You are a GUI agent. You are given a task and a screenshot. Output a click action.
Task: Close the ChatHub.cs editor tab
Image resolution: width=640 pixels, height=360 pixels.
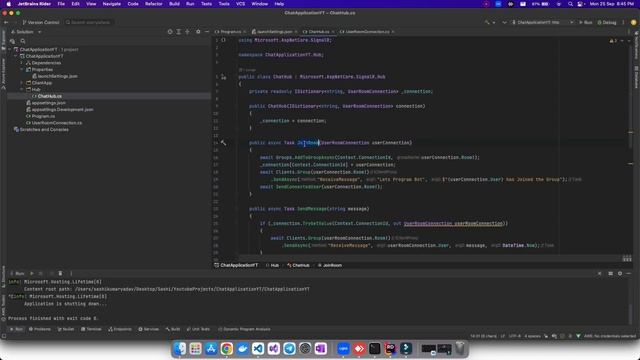(x=333, y=32)
